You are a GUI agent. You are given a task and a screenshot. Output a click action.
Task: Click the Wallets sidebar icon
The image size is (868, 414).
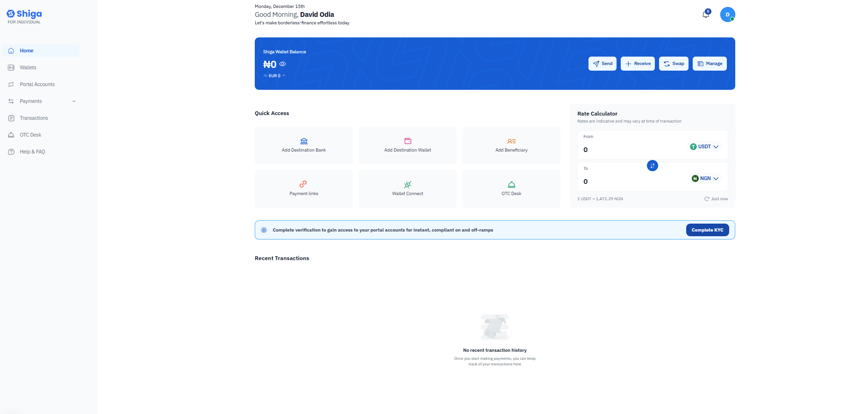tap(11, 67)
